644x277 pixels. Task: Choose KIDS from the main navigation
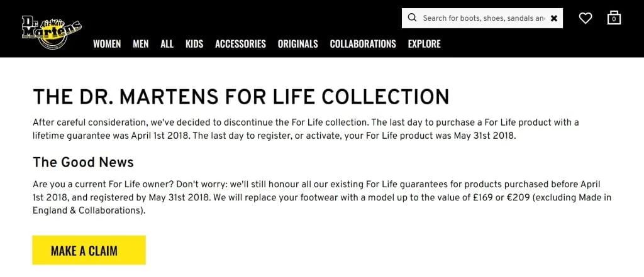194,44
